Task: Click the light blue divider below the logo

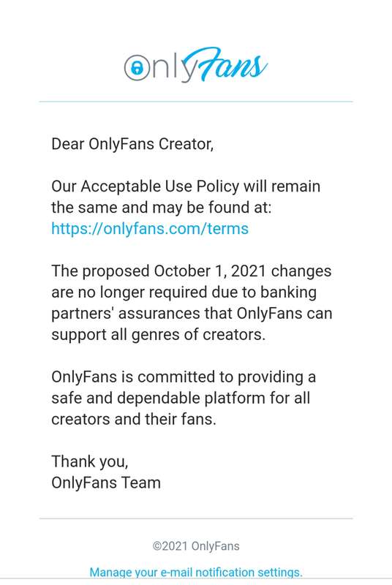Action: 196,101
